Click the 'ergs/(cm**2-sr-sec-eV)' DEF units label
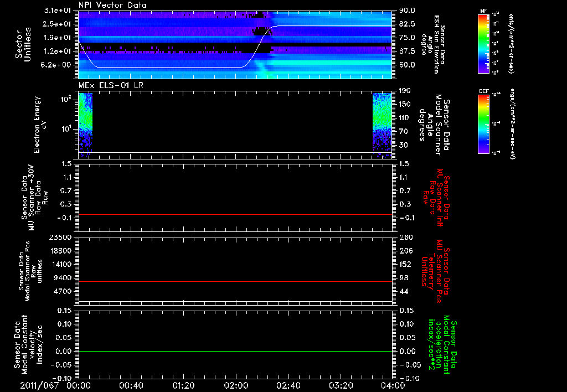The height and width of the screenshot is (392, 567). click(512, 124)
